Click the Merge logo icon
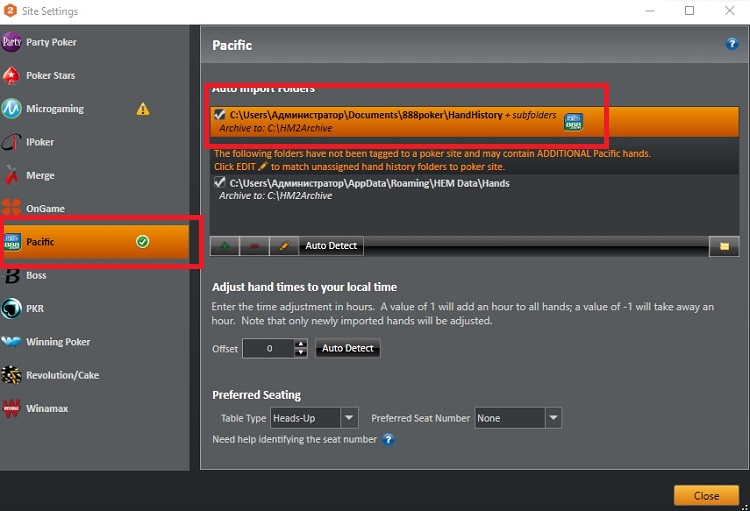 (x=11, y=175)
